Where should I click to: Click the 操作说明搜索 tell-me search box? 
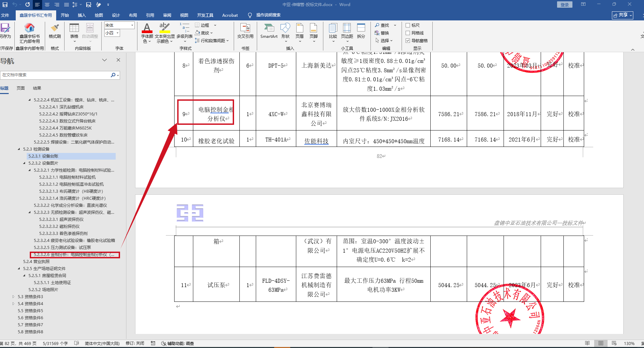pos(268,15)
